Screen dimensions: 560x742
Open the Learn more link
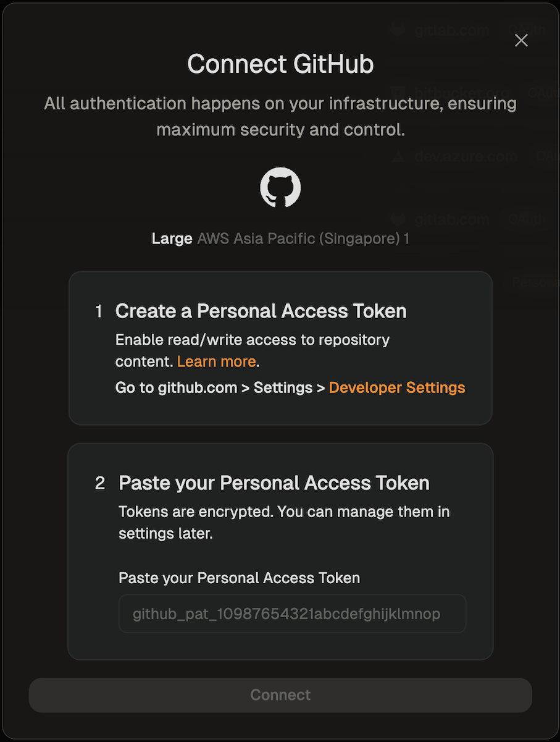[216, 361]
